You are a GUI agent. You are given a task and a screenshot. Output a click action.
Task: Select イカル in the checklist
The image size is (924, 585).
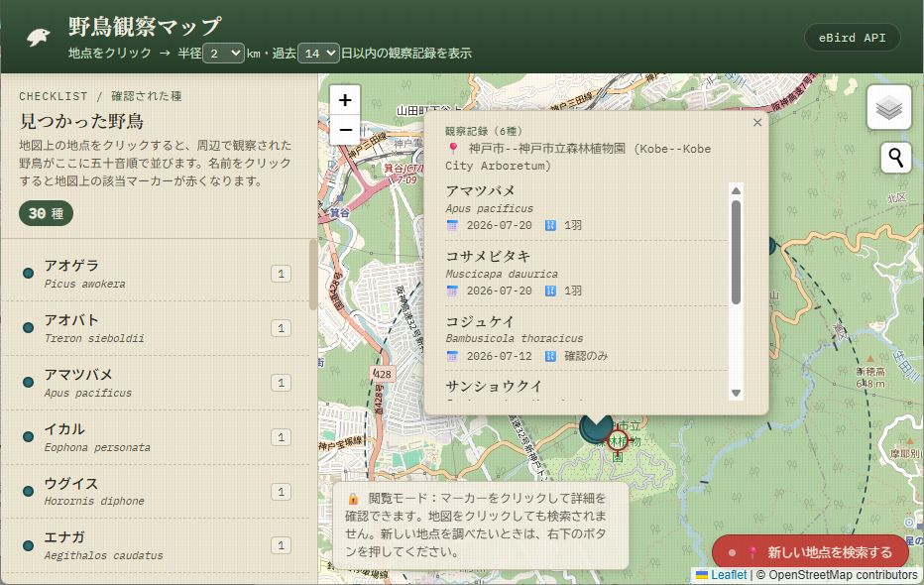click(x=156, y=437)
